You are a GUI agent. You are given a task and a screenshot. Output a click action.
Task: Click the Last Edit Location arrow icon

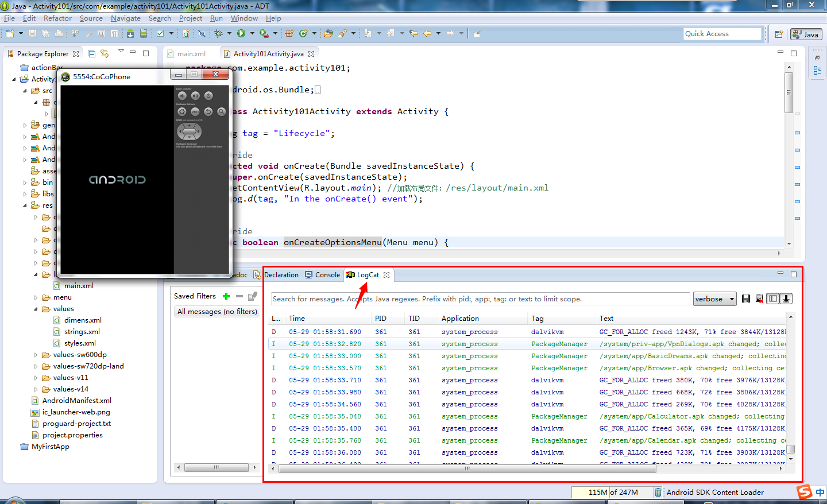click(413, 33)
